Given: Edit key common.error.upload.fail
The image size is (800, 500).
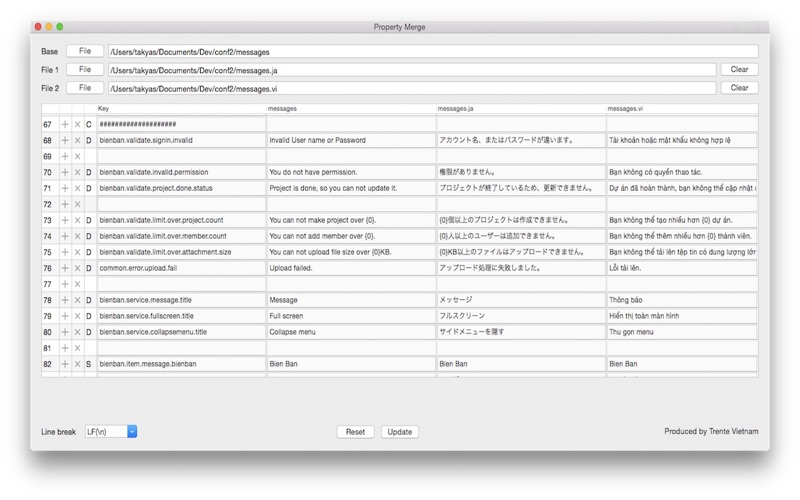Looking at the screenshot, I should [x=181, y=268].
